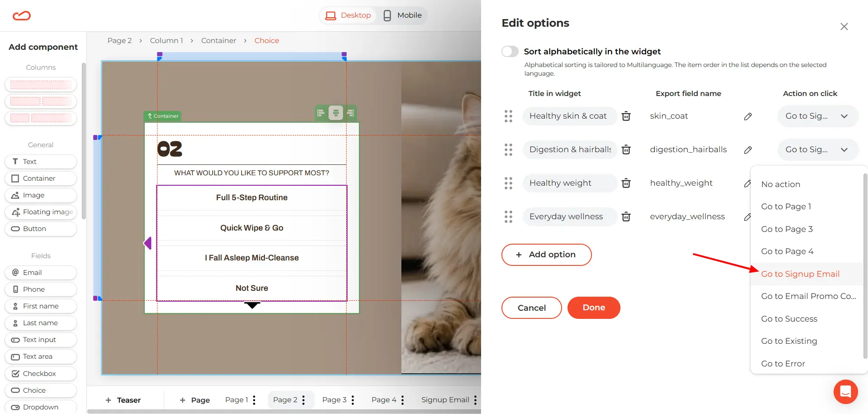Open the Signup Email options menu dots

[475, 400]
